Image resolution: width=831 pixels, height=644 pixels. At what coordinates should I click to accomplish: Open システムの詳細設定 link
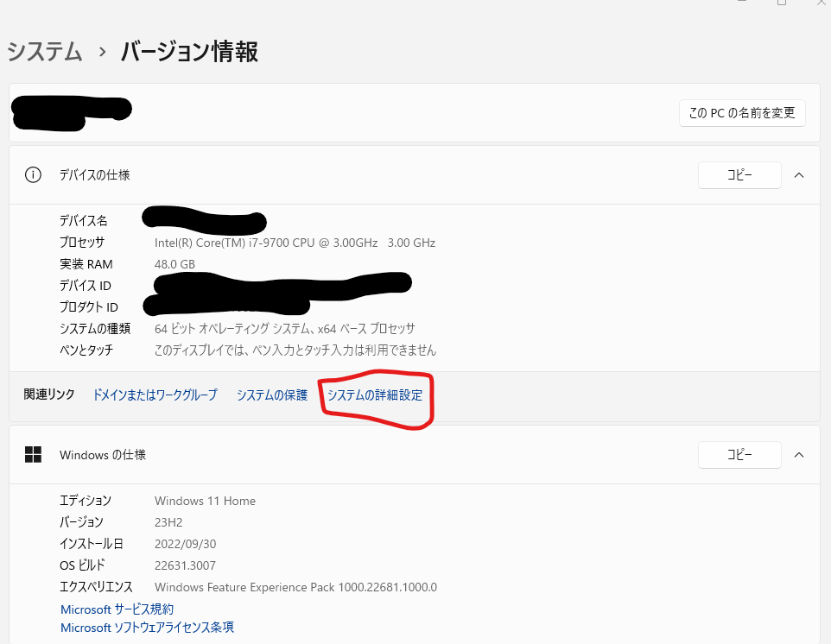[x=375, y=395]
